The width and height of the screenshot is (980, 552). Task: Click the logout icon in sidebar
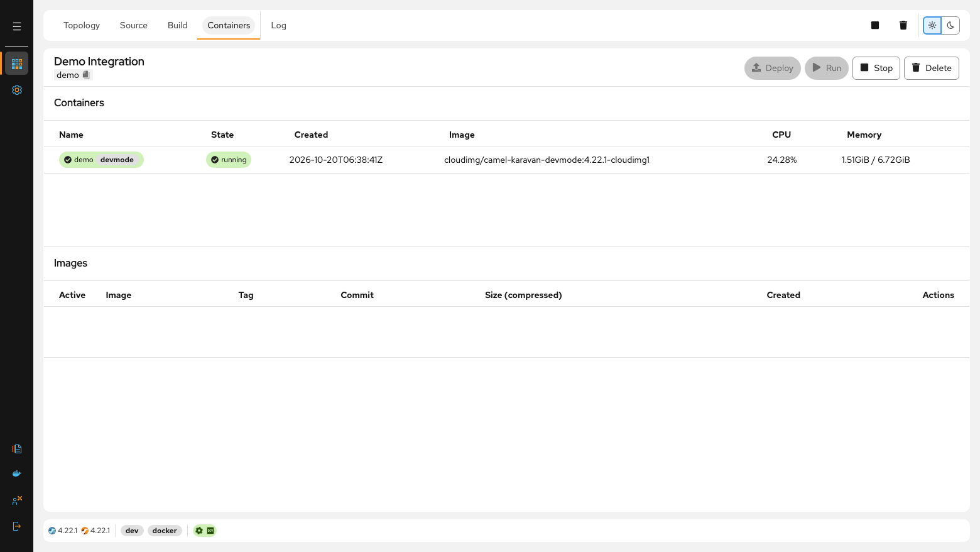[17, 526]
